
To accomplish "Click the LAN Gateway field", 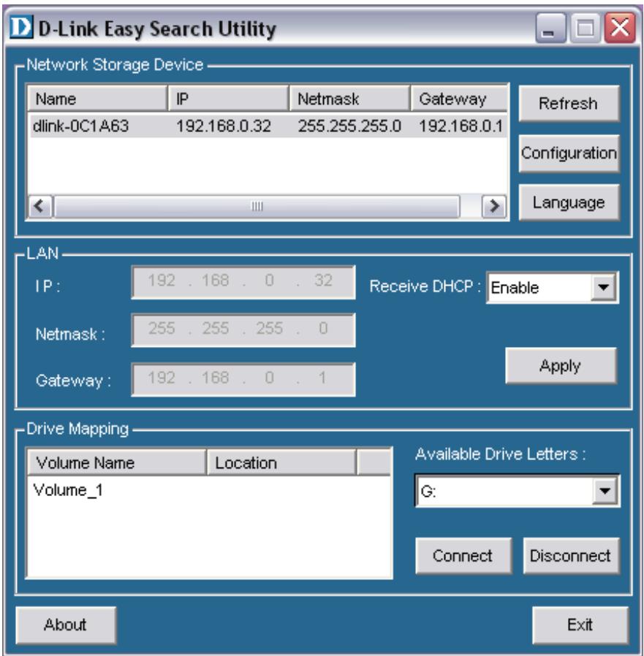I will point(243,379).
